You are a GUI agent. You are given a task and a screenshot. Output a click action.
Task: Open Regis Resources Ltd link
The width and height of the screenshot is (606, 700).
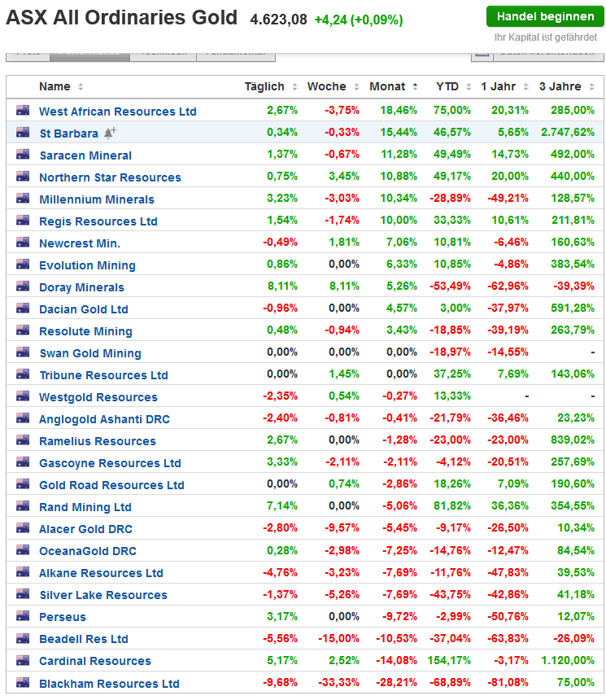pyautogui.click(x=98, y=221)
